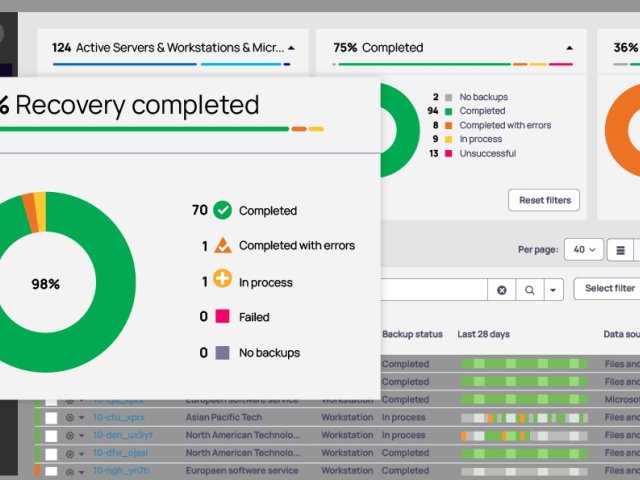
Task: Click the Unsuccessful pink legend swatch
Action: point(448,153)
